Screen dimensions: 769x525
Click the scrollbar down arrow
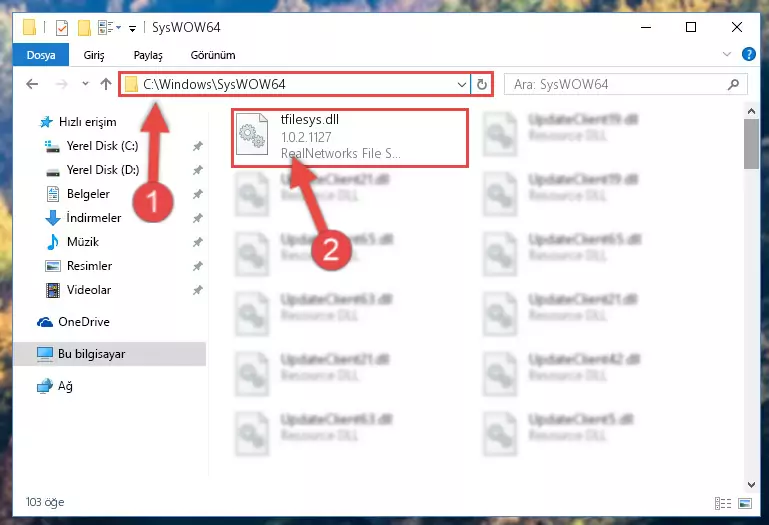pyautogui.click(x=751, y=485)
